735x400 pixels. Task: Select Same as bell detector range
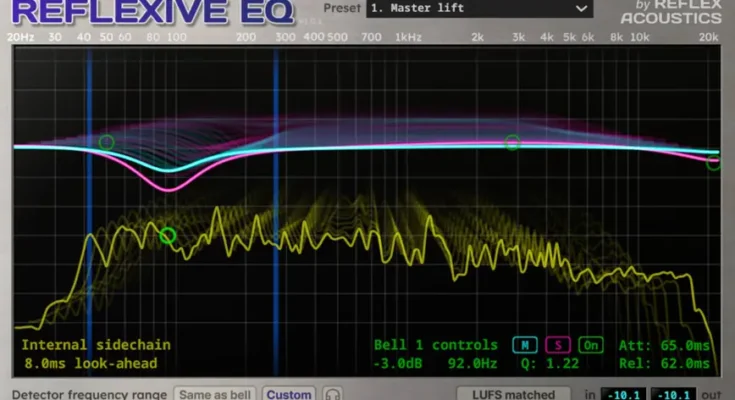click(x=215, y=394)
